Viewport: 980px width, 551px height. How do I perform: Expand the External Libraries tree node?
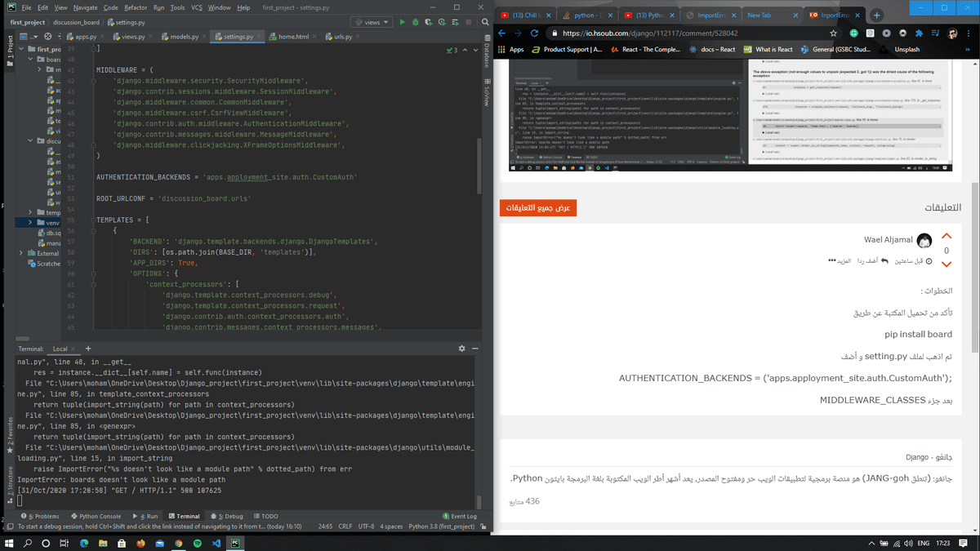(20, 253)
